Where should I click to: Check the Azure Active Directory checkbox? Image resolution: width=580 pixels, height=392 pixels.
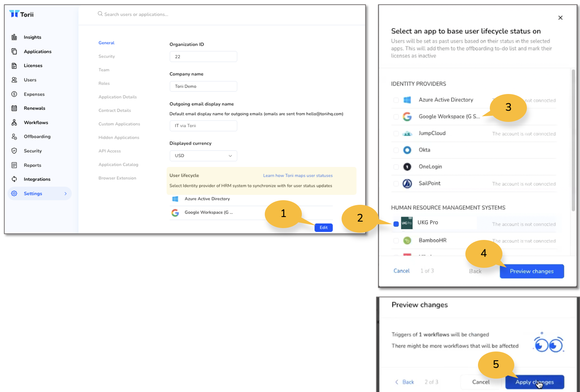tap(396, 100)
